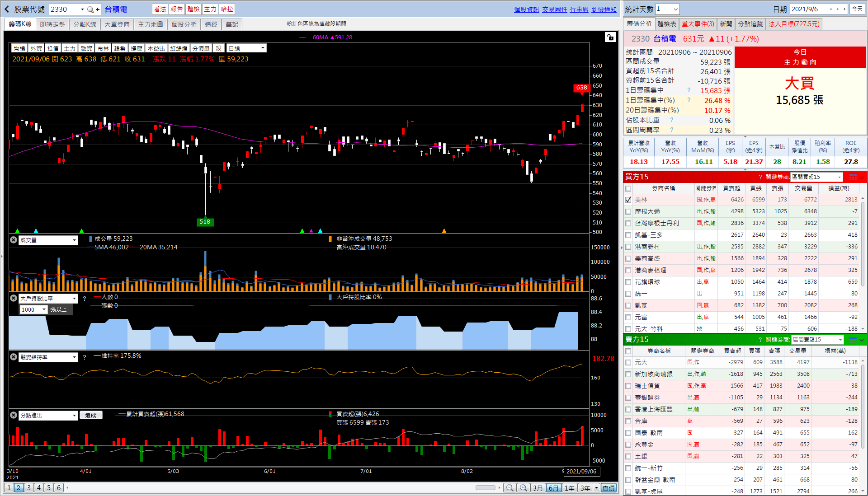The width and height of the screenshot is (868, 496).
Task: Click the 今天 date button
Action: 857,9
